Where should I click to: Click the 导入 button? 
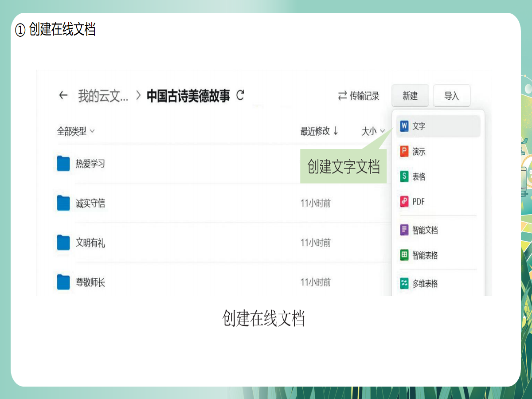click(x=451, y=96)
